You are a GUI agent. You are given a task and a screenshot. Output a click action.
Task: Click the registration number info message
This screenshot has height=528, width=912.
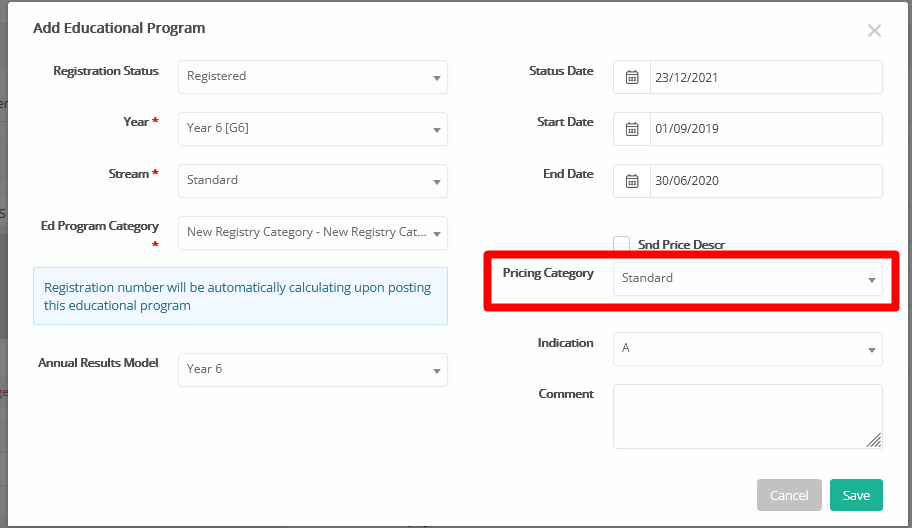pyautogui.click(x=240, y=296)
